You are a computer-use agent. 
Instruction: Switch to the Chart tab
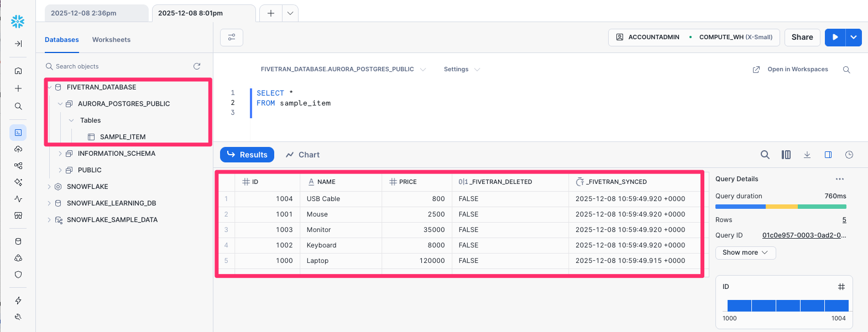coord(303,155)
